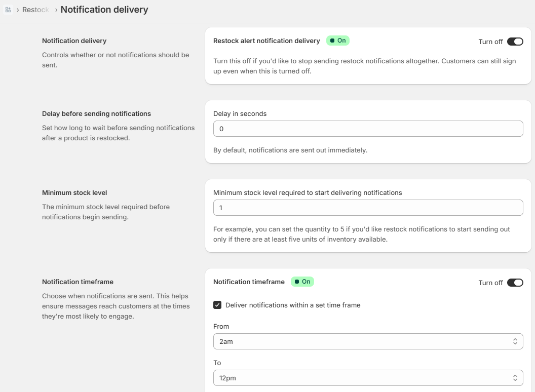535x392 pixels.
Task: Focus the Minimum stock level input field
Action: [x=368, y=208]
